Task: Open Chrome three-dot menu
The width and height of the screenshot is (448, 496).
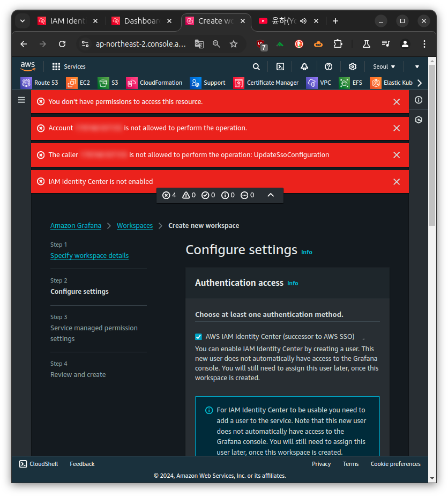Action: [424, 44]
